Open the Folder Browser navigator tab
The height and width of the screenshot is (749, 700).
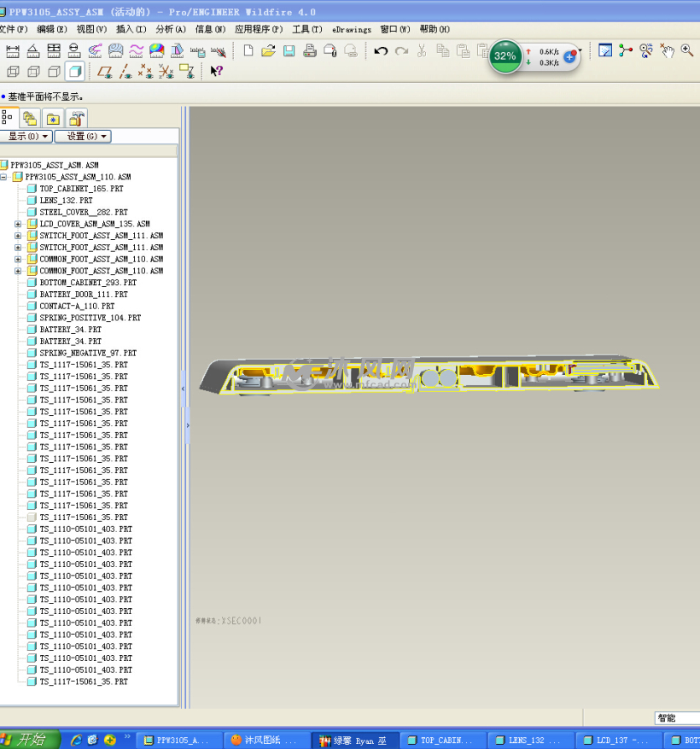[x=30, y=118]
